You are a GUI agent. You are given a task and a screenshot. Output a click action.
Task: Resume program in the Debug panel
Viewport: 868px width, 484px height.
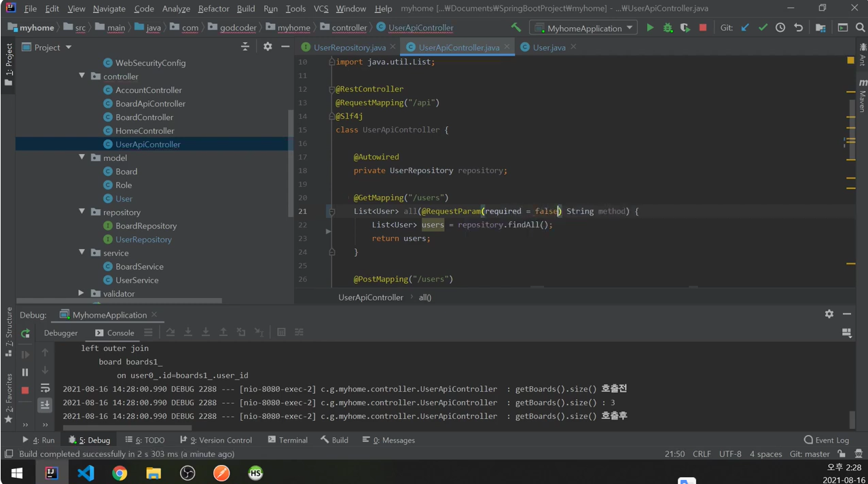point(25,354)
